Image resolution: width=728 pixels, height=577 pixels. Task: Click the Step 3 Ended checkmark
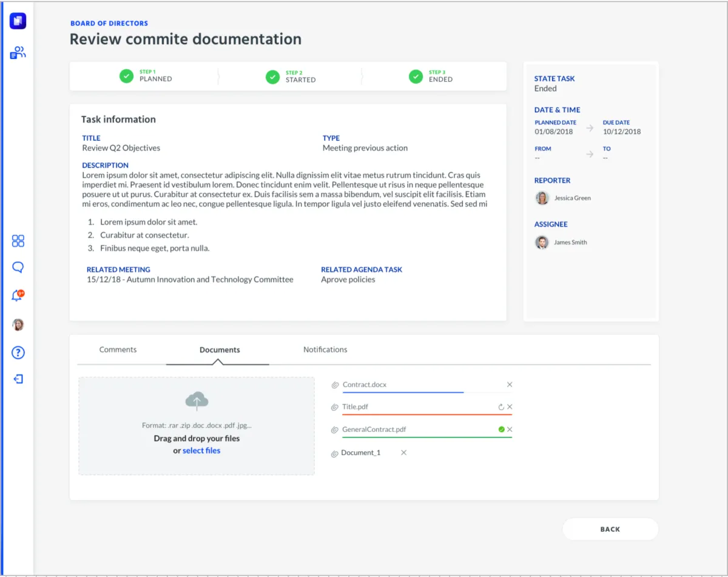tap(416, 76)
